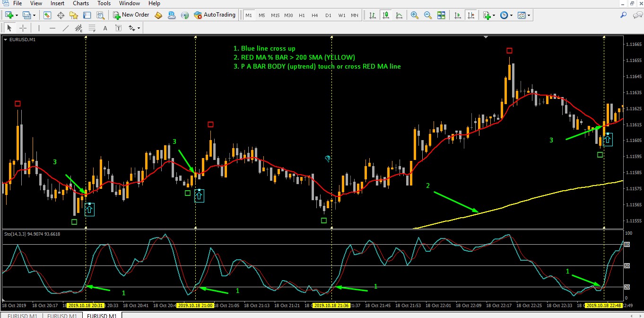Toggle the chart shift button
644x318 pixels.
(x=470, y=15)
